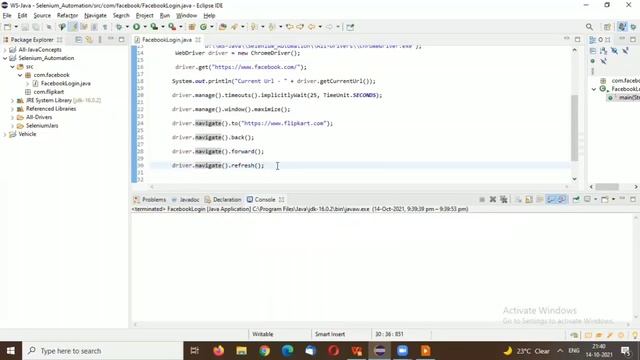Click the Remove Launch icon in Console
The width and height of the screenshot is (640, 360).
tap(493, 199)
